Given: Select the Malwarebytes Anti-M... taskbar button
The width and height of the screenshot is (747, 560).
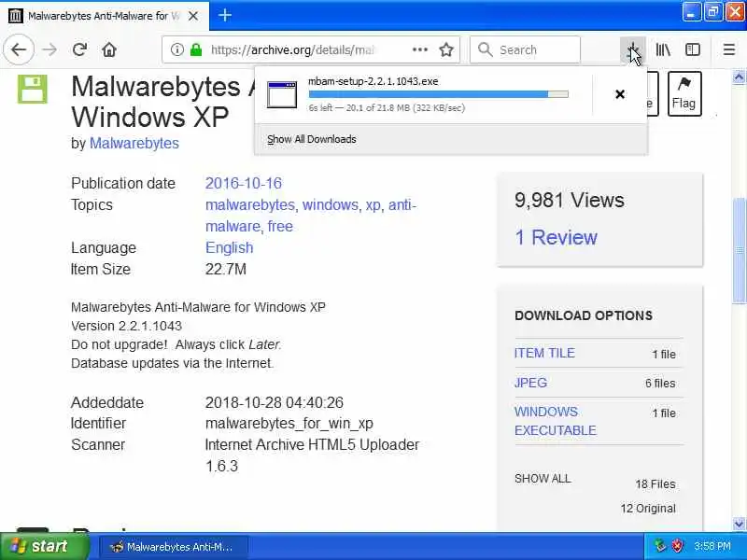Looking at the screenshot, I should click(x=173, y=547).
